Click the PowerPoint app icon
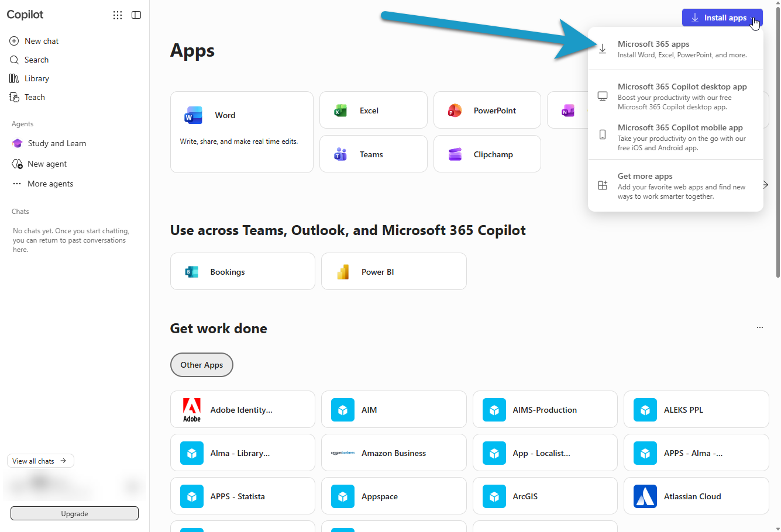The height and width of the screenshot is (532, 781). coord(455,110)
